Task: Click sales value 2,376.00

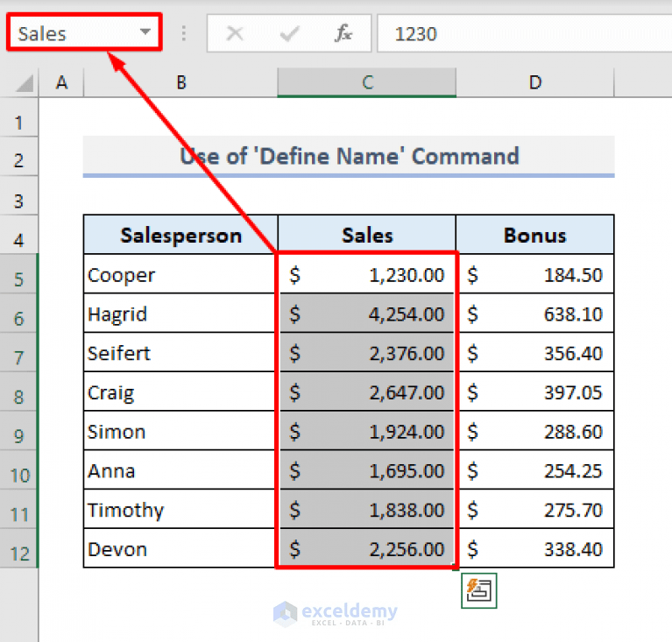Action: [367, 352]
